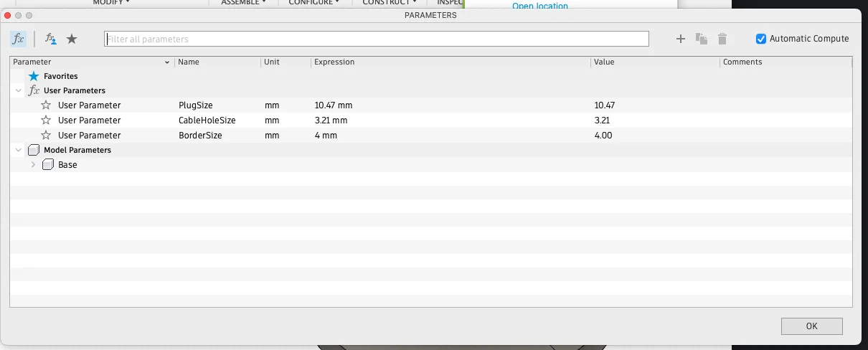This screenshot has width=868, height=350.
Task: Open the ASSEMBLE toolbar menu
Action: (x=242, y=3)
